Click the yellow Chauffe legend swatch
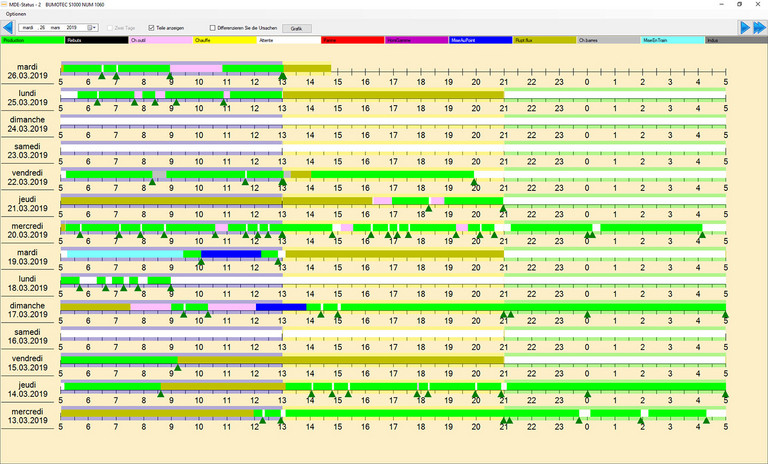768x464 pixels. [224, 40]
